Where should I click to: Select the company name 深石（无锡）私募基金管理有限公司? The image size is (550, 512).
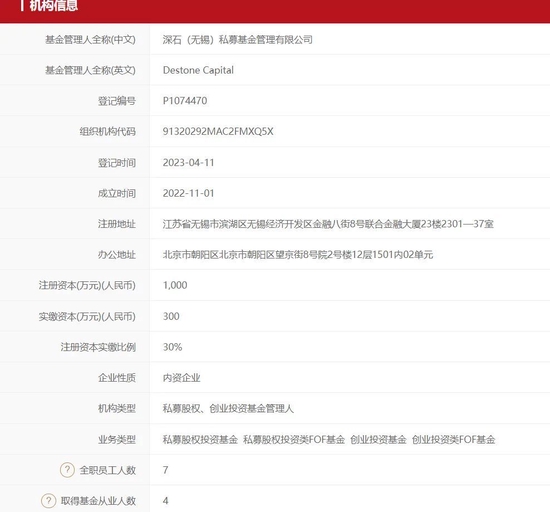point(237,40)
